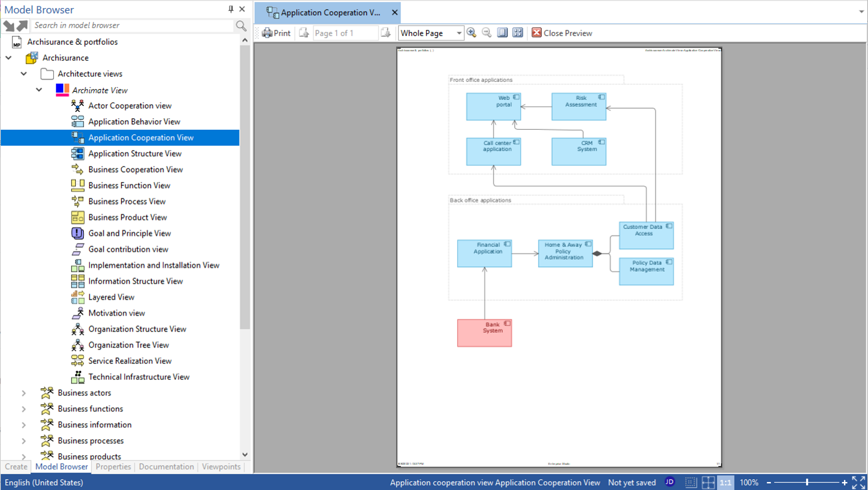The width and height of the screenshot is (868, 490).
Task: Switch to the Create tab
Action: [x=16, y=467]
